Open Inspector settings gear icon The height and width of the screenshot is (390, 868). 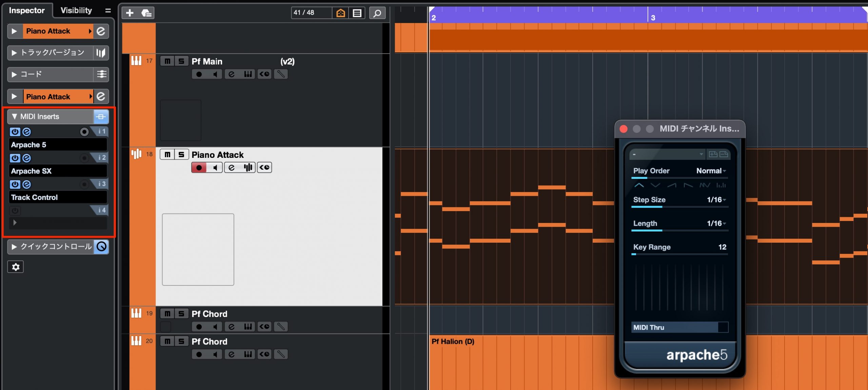coord(16,267)
